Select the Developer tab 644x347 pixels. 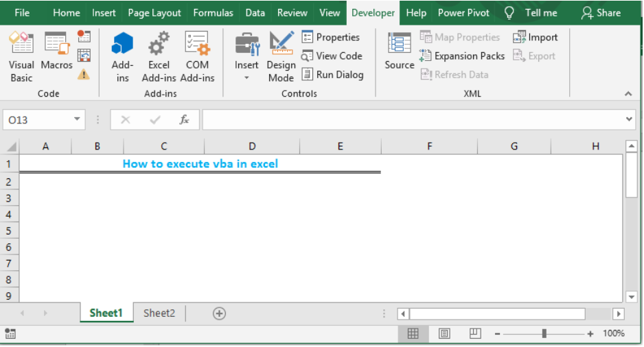[x=373, y=13]
